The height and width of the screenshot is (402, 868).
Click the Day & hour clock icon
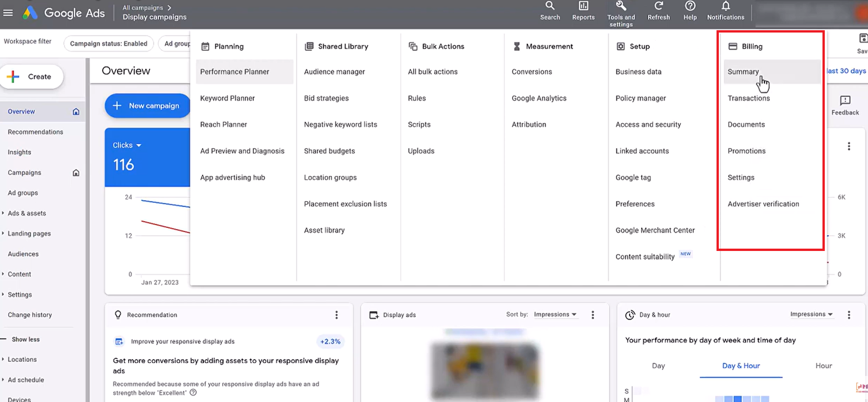[630, 315]
